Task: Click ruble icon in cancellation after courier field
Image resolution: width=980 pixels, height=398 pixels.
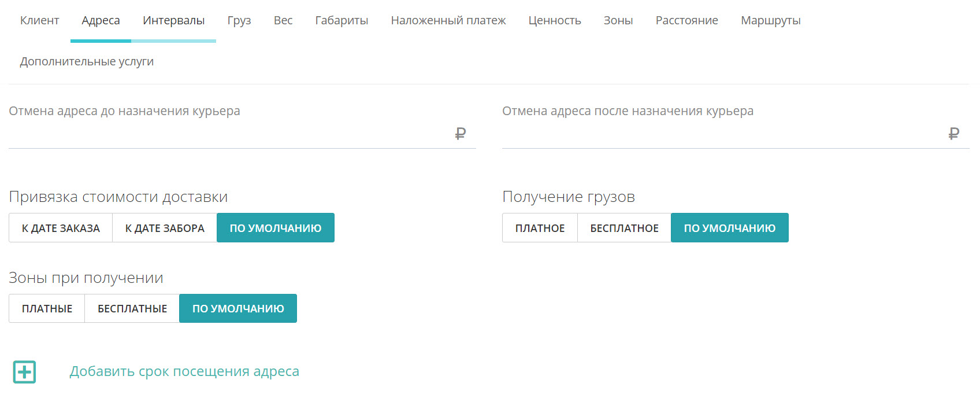Action: pyautogui.click(x=954, y=134)
